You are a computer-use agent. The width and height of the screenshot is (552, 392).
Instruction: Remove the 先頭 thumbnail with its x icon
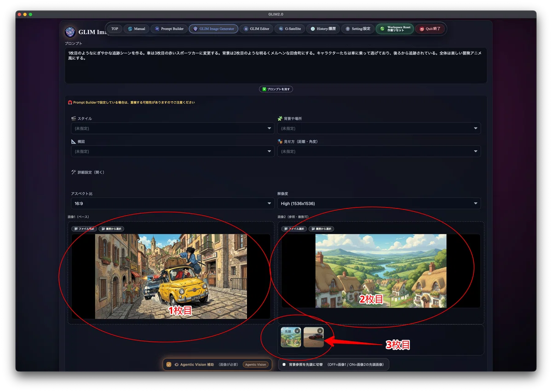(297, 331)
